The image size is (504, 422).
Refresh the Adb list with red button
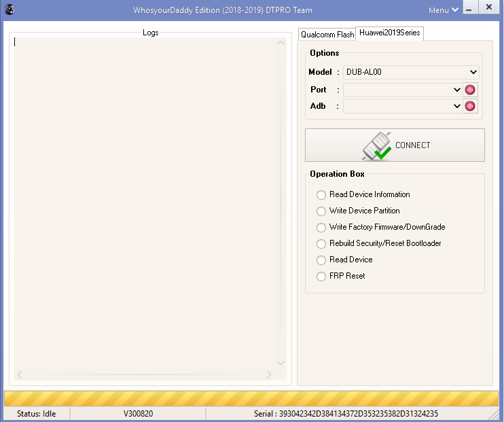coord(470,106)
